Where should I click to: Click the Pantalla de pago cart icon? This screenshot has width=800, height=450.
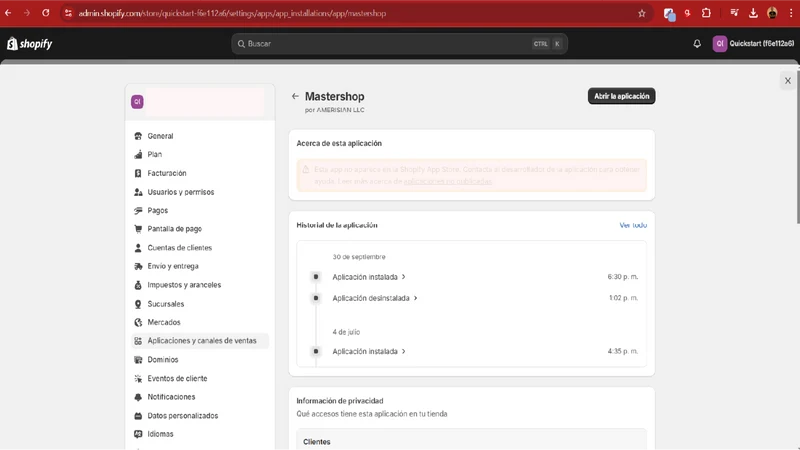[138, 229]
